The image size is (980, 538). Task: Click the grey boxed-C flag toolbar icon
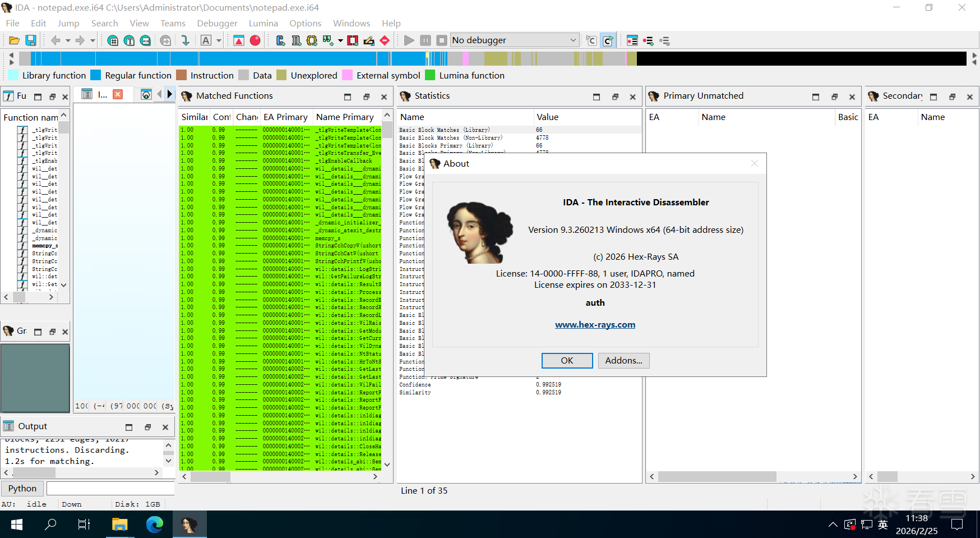coord(591,40)
